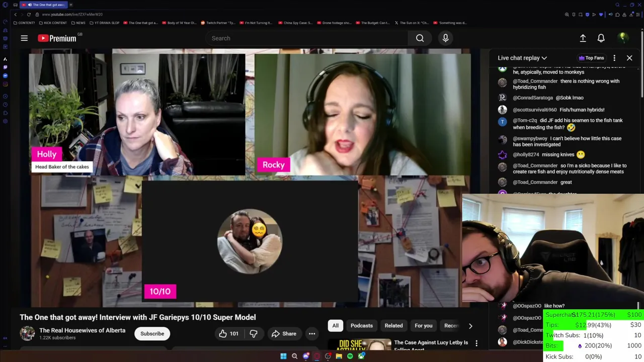Open the upload video icon
This screenshot has width=644, height=362.
pyautogui.click(x=583, y=38)
